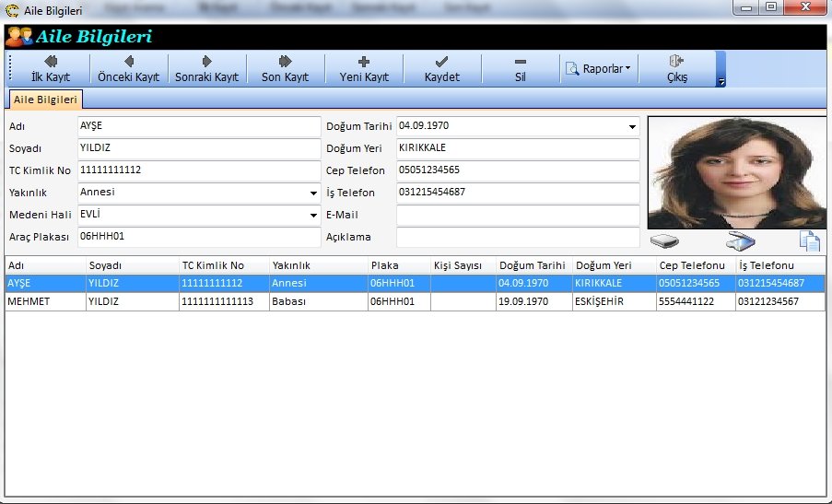The height and width of the screenshot is (504, 832).
Task: Go to first record with İlk Kayıt
Action: pos(51,69)
